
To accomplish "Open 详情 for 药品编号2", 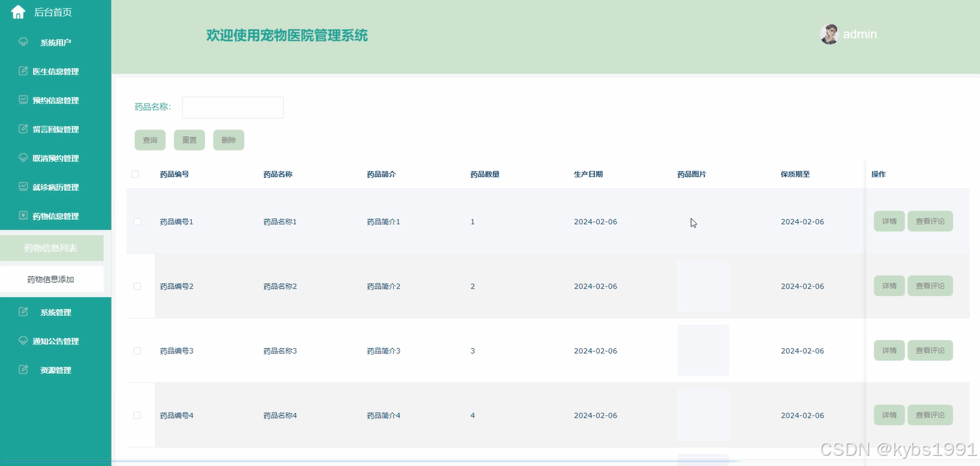I will tap(889, 286).
